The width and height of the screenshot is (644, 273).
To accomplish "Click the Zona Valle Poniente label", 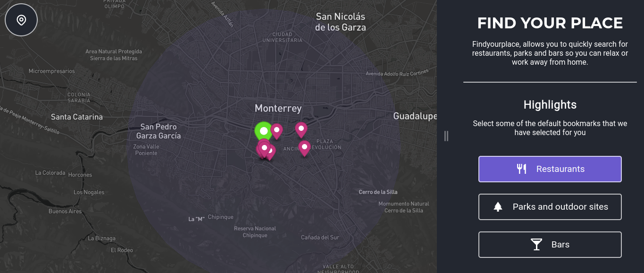I will click(x=146, y=150).
